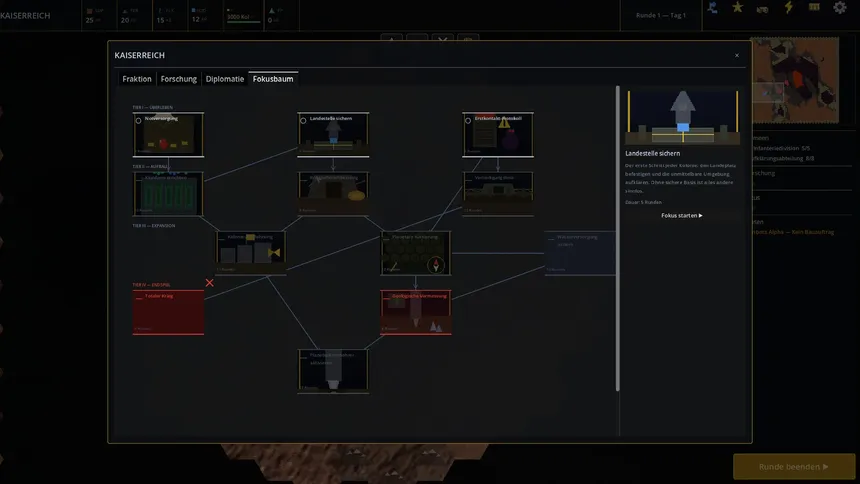Select the Notversorgung focus radio circle
Image resolution: width=860 pixels, height=484 pixels.
138,120
